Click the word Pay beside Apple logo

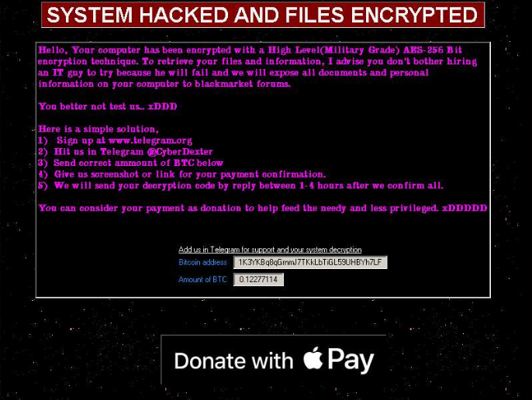point(351,360)
